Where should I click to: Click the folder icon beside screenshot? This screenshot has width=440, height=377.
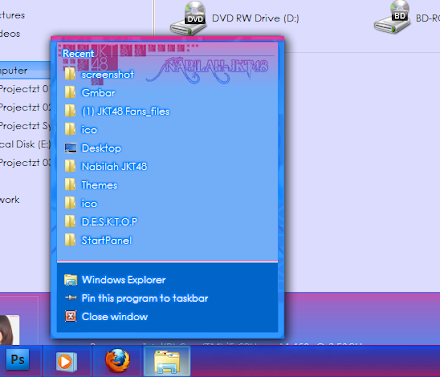[x=70, y=74]
